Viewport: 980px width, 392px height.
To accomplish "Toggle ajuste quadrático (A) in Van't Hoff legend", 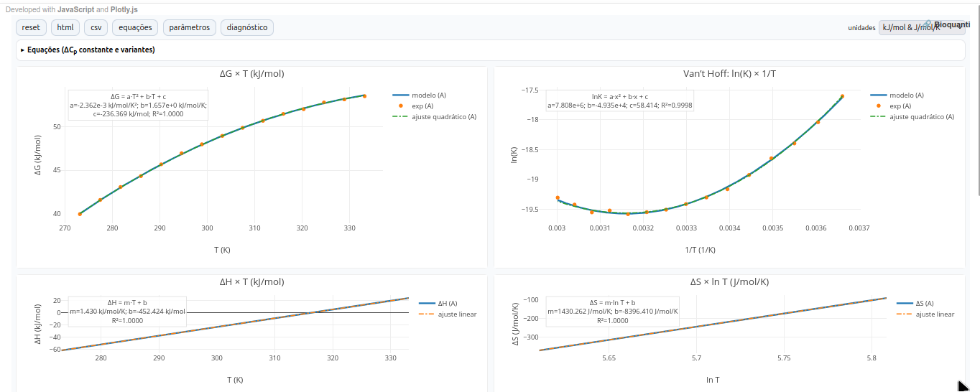I will (921, 116).
